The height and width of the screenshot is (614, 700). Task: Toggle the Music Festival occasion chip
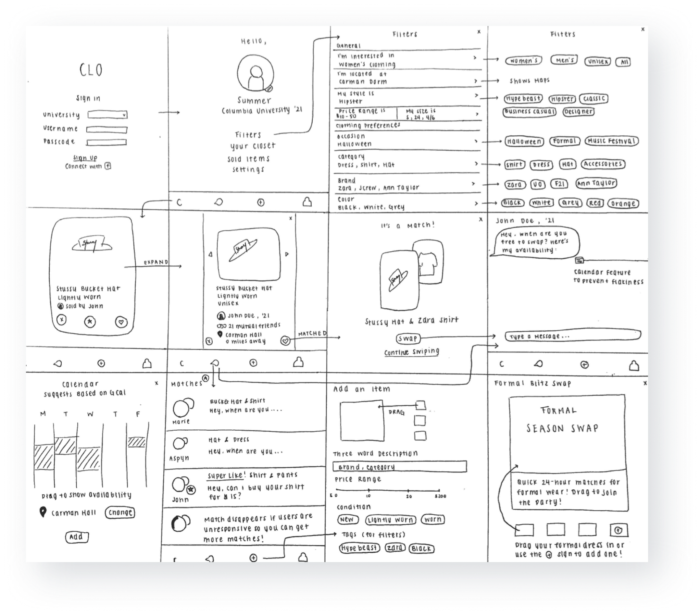click(x=612, y=141)
